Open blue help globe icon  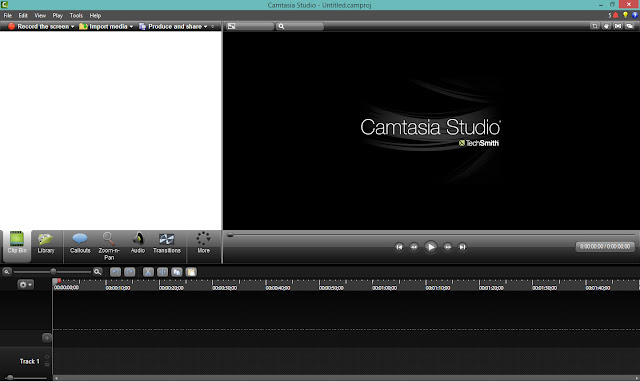coord(635,15)
